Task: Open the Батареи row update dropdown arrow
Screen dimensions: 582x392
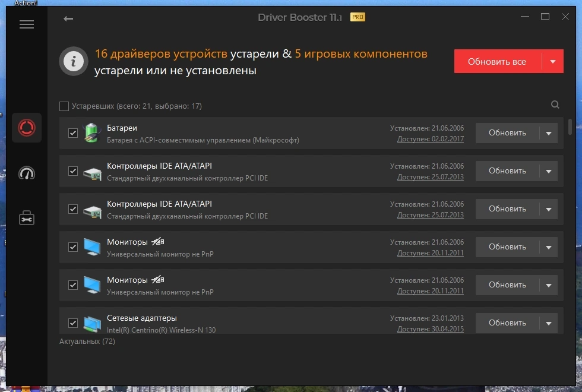Action: 549,133
